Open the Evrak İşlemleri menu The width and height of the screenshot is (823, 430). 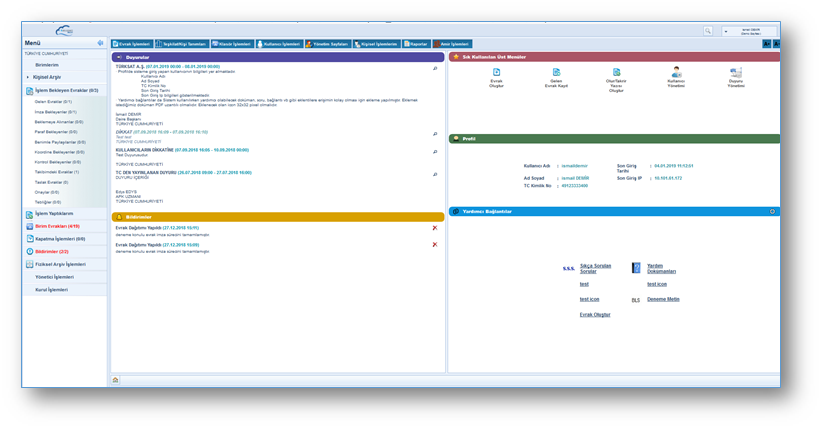pyautogui.click(x=132, y=44)
